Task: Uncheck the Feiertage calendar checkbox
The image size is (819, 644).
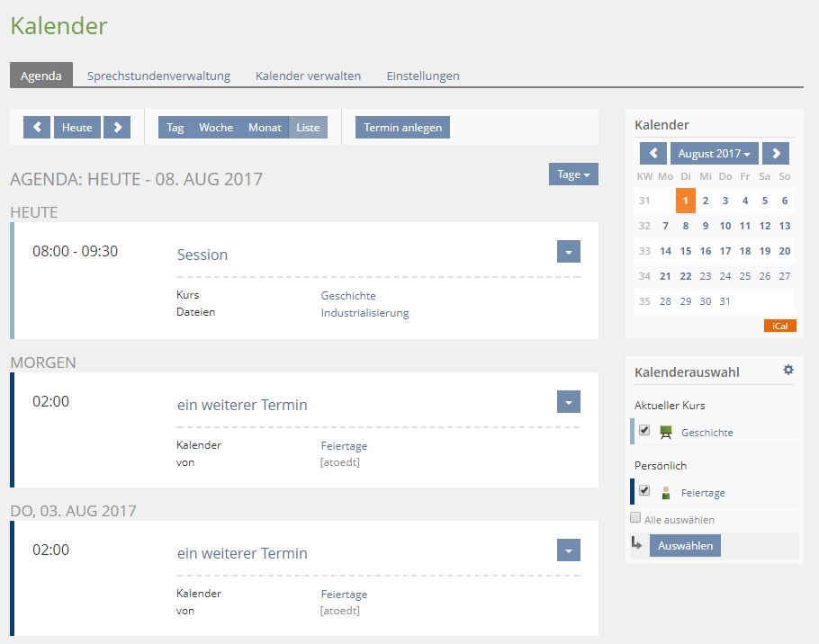Action: pyautogui.click(x=644, y=491)
